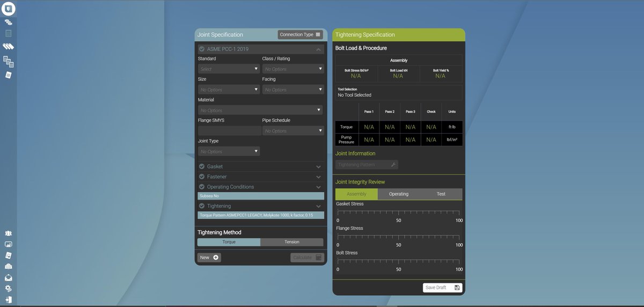Click the No Tool Selected box
Screen dimensions: 644x307
pyautogui.click(x=398, y=92)
